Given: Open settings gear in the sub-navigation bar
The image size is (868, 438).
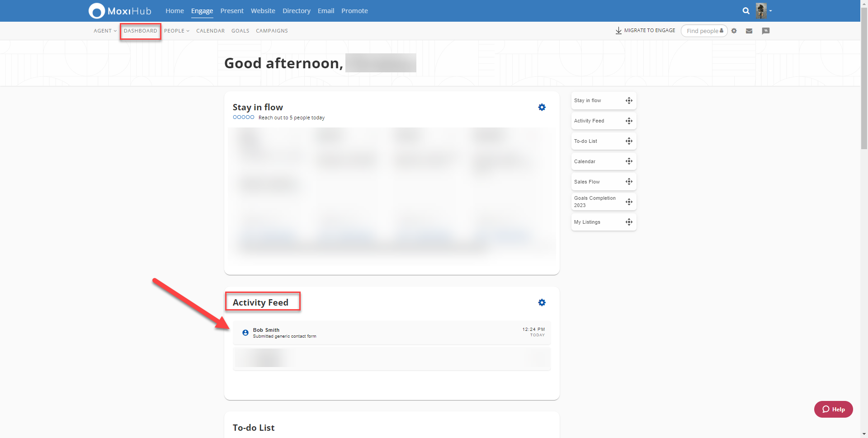Looking at the screenshot, I should click(734, 31).
